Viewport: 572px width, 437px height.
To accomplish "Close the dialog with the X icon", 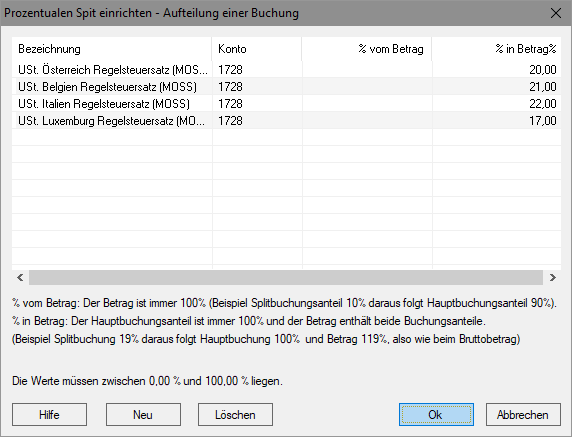I will click(x=556, y=13).
